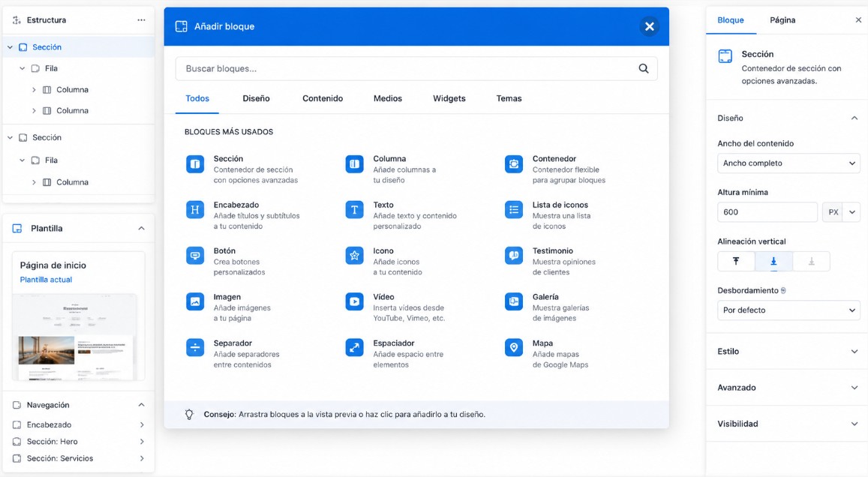Screen dimensions: 868x477
Task: Open the Ancho del contenido dropdown
Action: pos(788,163)
